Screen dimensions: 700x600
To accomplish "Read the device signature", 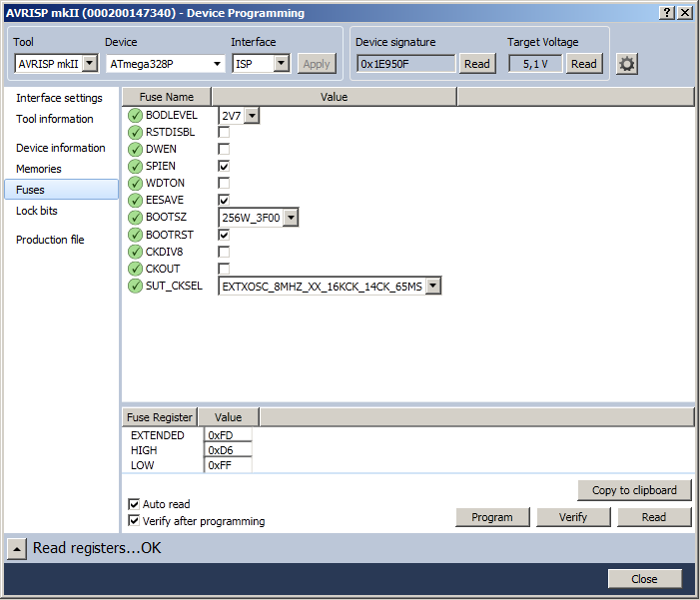I will (x=476, y=64).
